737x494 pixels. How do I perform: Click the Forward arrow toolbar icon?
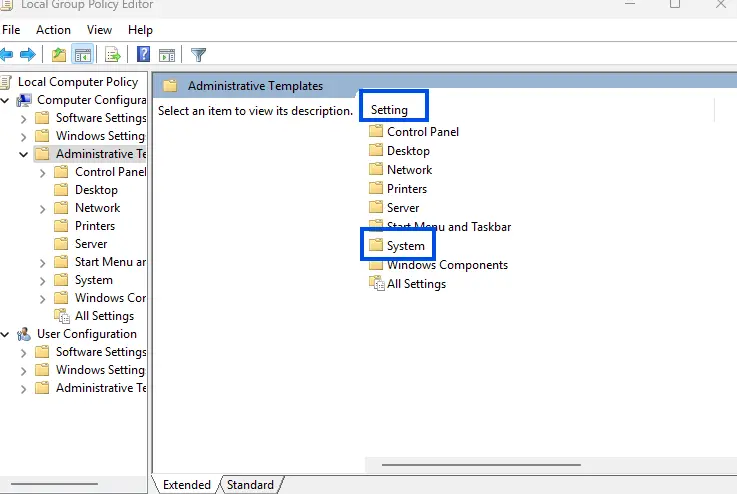point(28,55)
